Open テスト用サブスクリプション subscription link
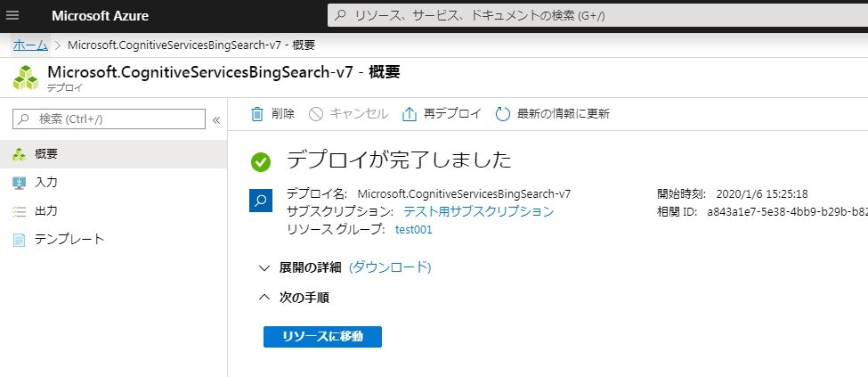The height and width of the screenshot is (377, 868). [x=479, y=211]
